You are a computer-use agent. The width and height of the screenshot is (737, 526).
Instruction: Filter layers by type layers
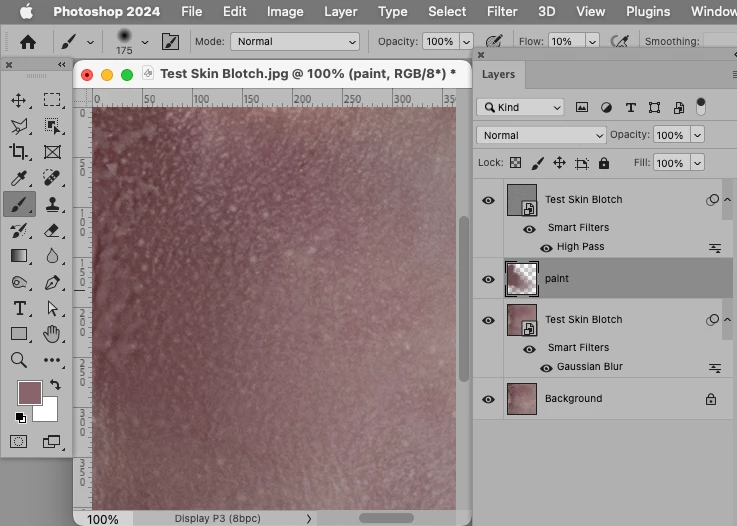tap(631, 108)
